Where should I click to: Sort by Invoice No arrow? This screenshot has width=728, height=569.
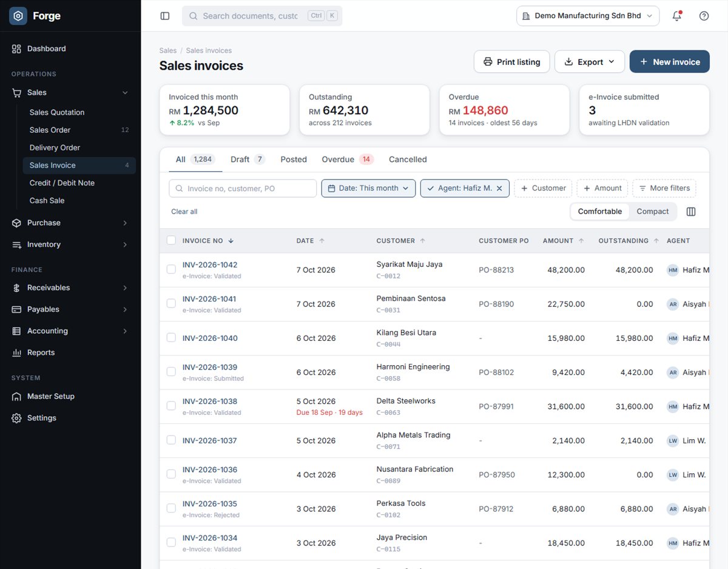point(231,241)
